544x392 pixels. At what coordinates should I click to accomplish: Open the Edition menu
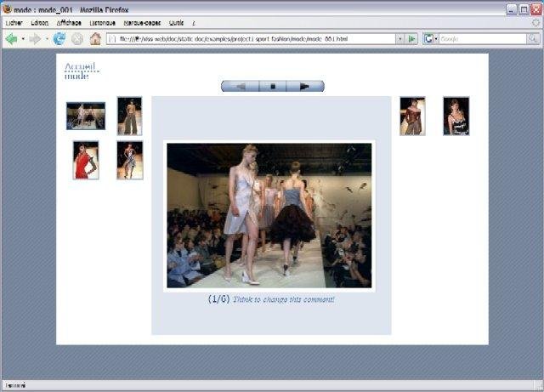point(40,23)
